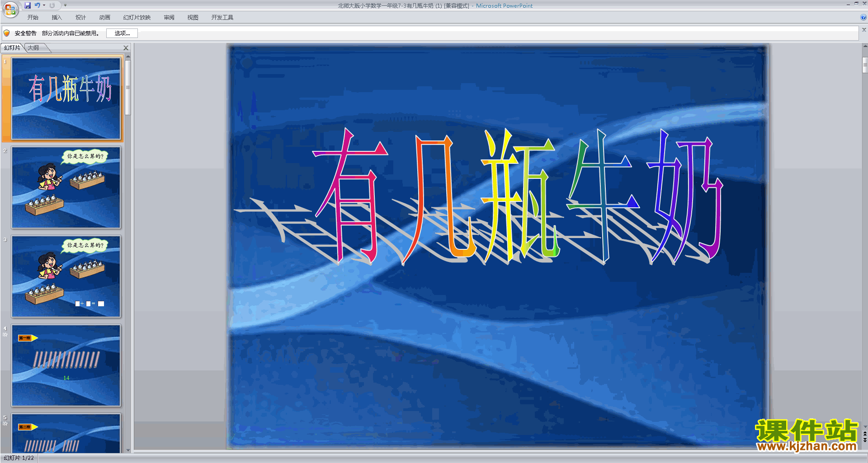
Task: Click the 幻灯片 1/22 status bar text
Action: coord(19,458)
